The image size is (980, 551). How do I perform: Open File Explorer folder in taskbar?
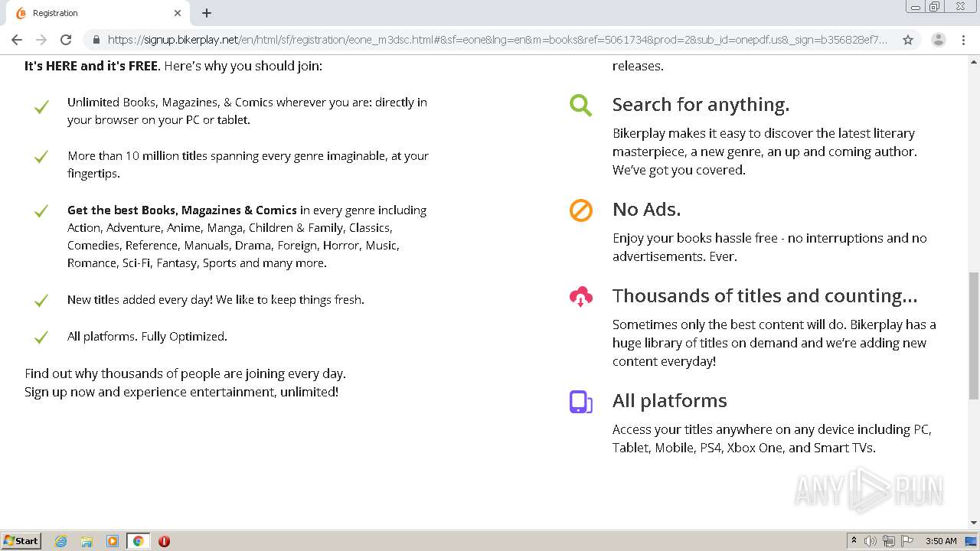pyautogui.click(x=87, y=541)
